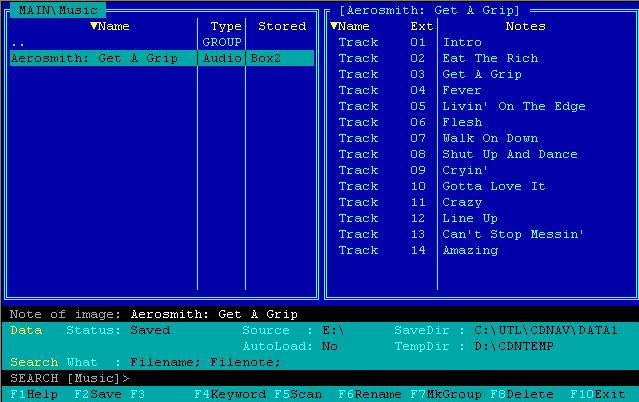
Task: Click the Audio type cell
Action: pyautogui.click(x=222, y=58)
